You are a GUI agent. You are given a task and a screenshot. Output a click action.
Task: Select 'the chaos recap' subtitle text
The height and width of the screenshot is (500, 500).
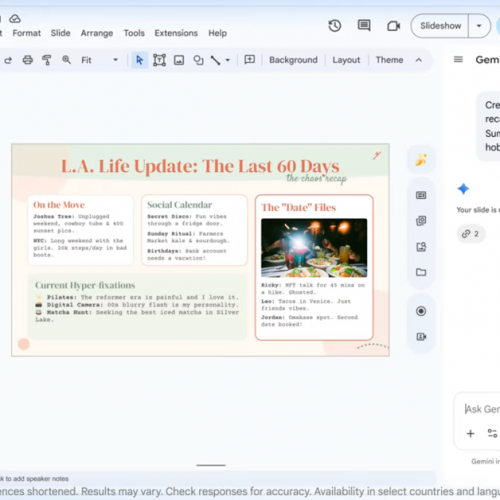click(x=316, y=178)
